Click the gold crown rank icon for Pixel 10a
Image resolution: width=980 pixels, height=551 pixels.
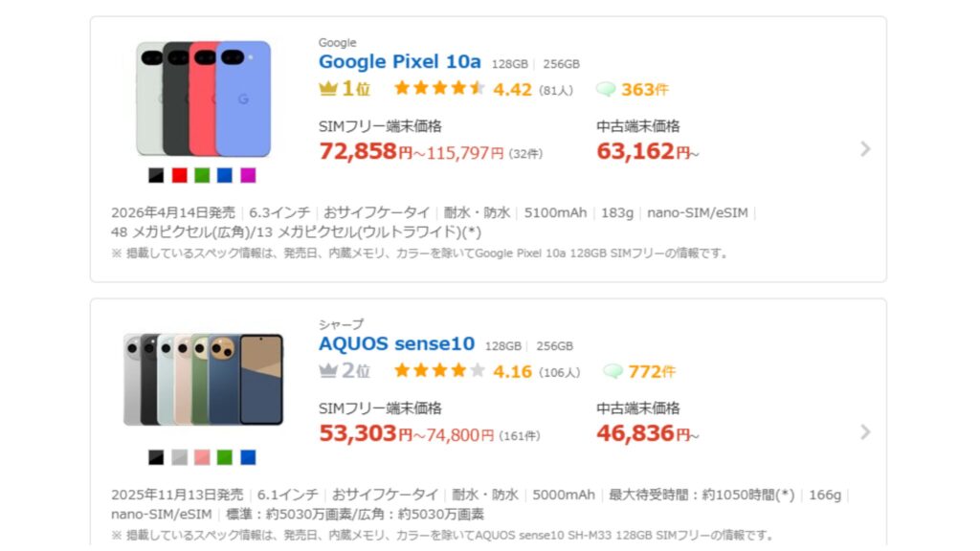click(328, 89)
